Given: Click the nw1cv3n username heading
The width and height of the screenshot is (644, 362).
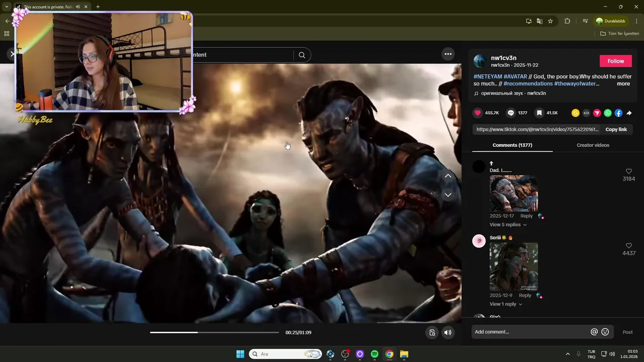Looking at the screenshot, I should (x=504, y=58).
